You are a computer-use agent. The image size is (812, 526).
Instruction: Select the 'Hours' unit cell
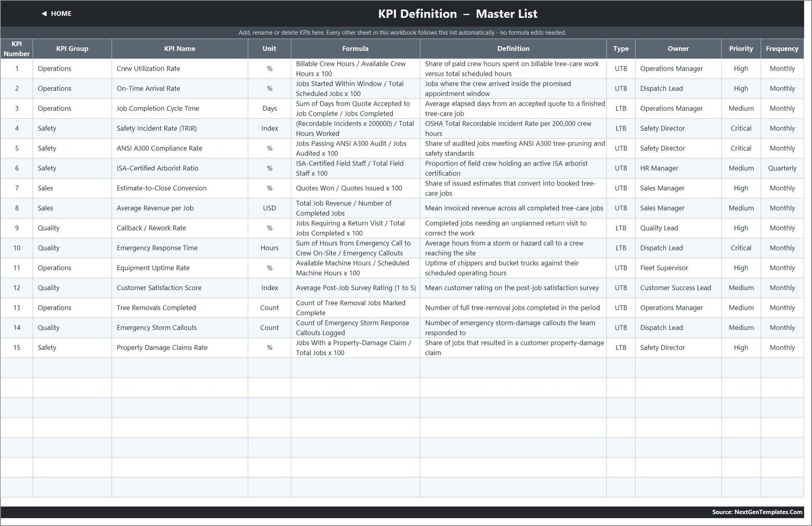269,248
